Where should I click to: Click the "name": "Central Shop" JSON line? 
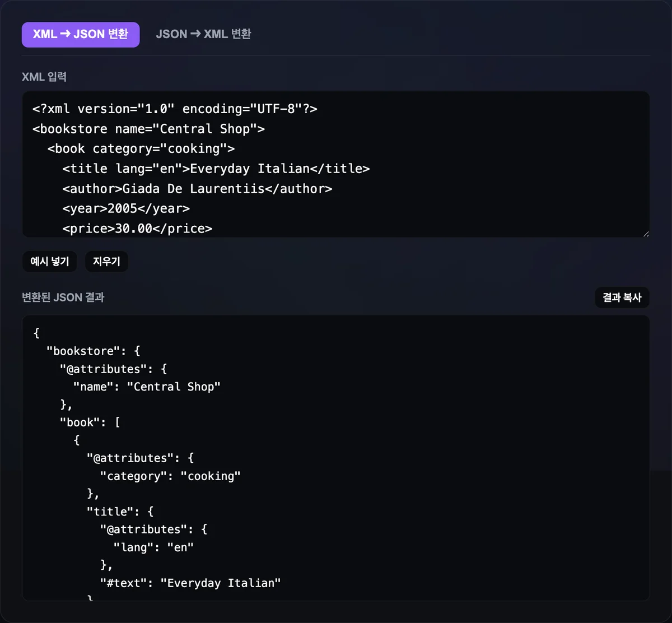click(x=147, y=387)
